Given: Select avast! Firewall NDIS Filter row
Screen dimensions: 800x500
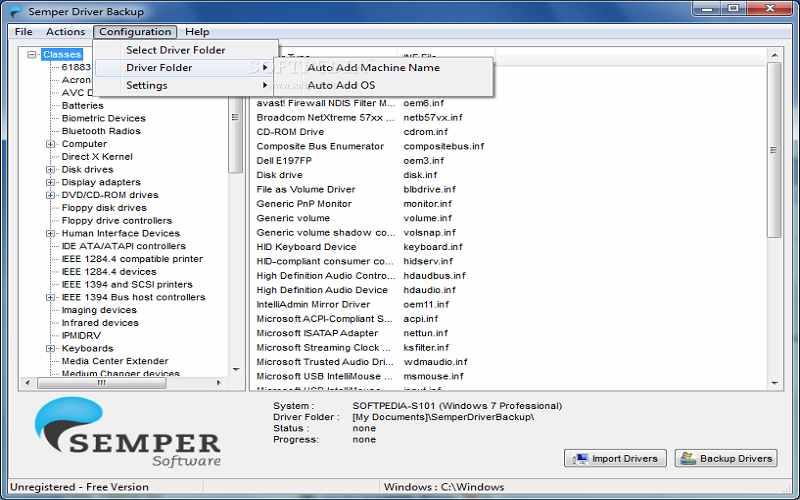Looking at the screenshot, I should pyautogui.click(x=326, y=103).
